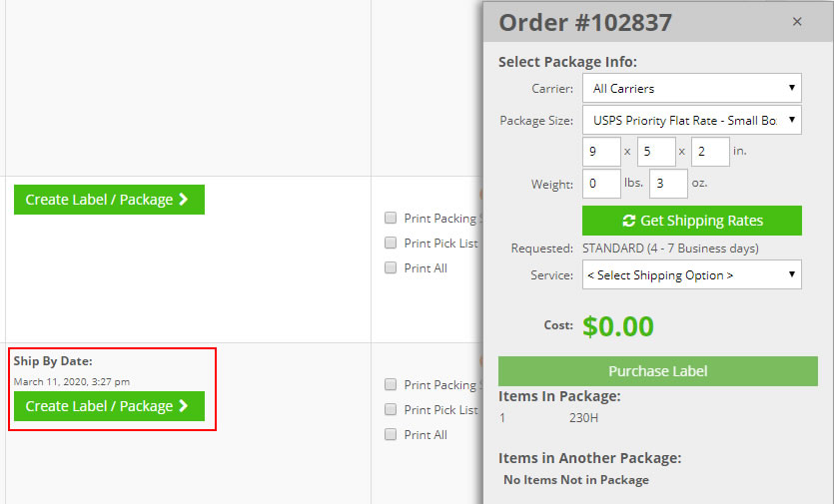Click the chevron on the upper Create Label button
Viewport: 834px width, 504px height.
[x=183, y=200]
